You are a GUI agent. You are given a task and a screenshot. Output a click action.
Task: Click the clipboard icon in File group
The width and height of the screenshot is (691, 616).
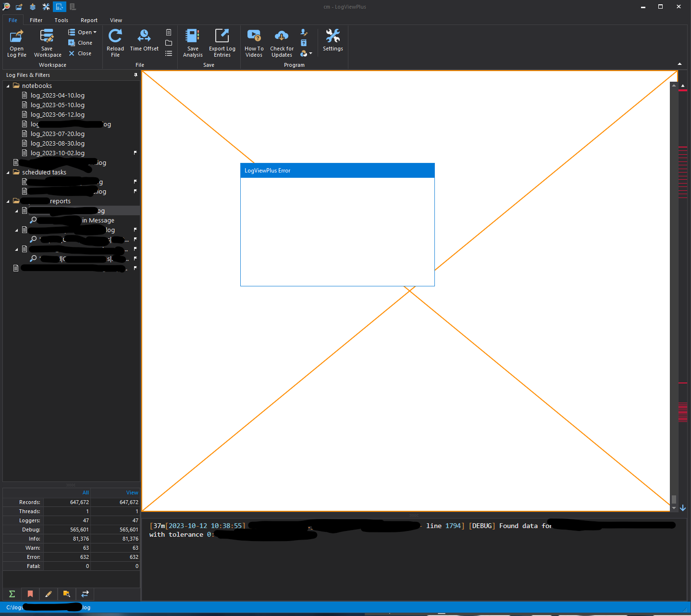[169, 32]
